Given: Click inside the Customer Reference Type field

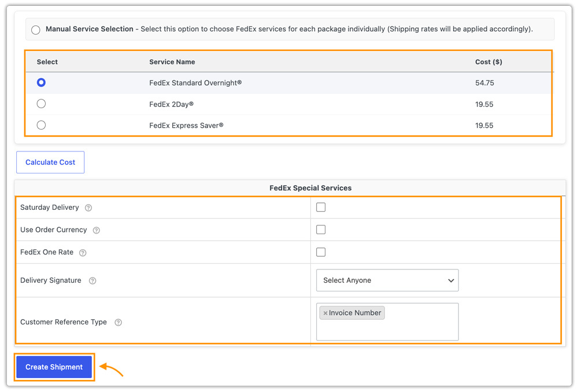Looking at the screenshot, I should click(387, 322).
